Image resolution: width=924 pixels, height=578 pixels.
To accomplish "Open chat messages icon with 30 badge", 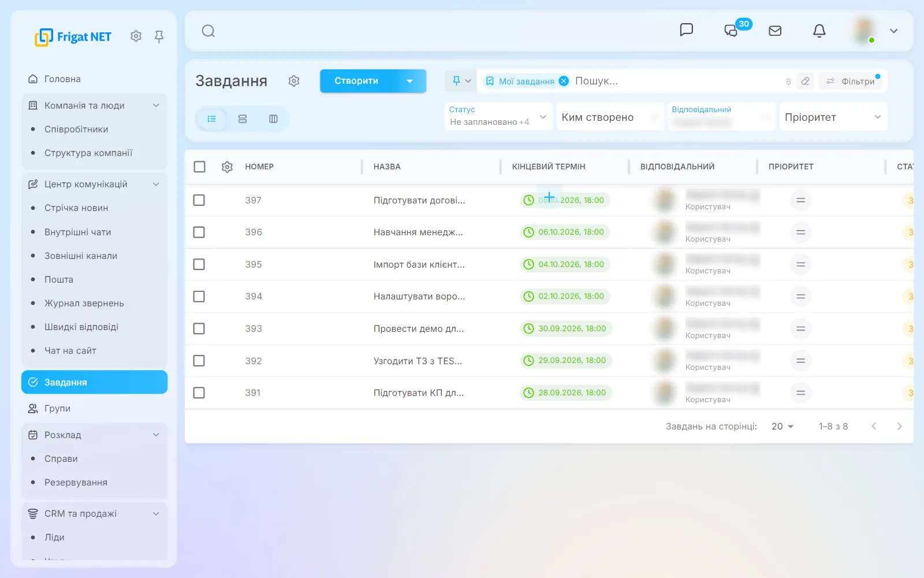I will coord(731,31).
